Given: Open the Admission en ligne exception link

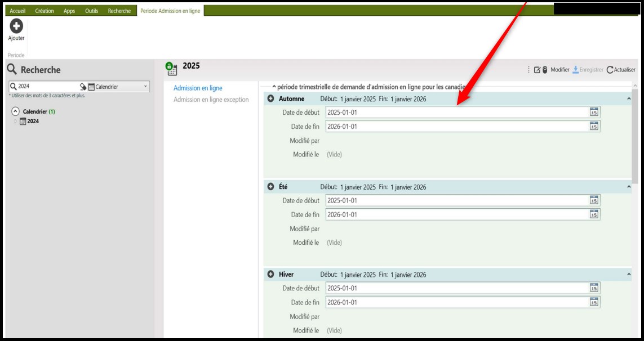Looking at the screenshot, I should click(x=211, y=100).
